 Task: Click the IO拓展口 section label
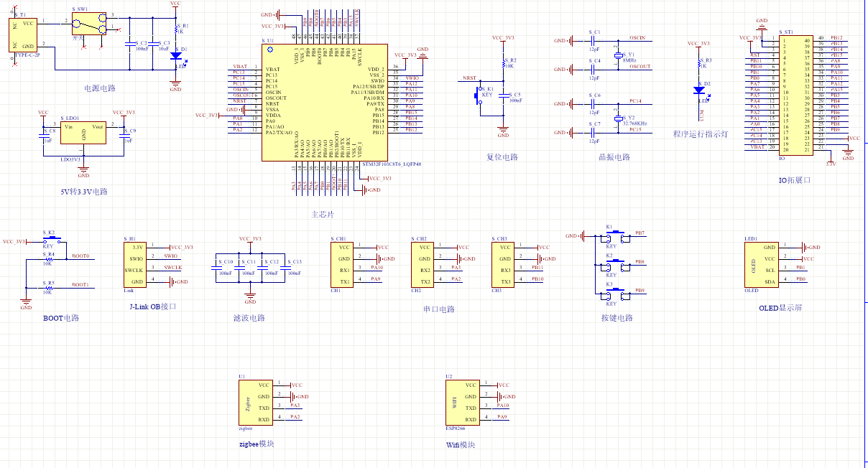(x=795, y=180)
